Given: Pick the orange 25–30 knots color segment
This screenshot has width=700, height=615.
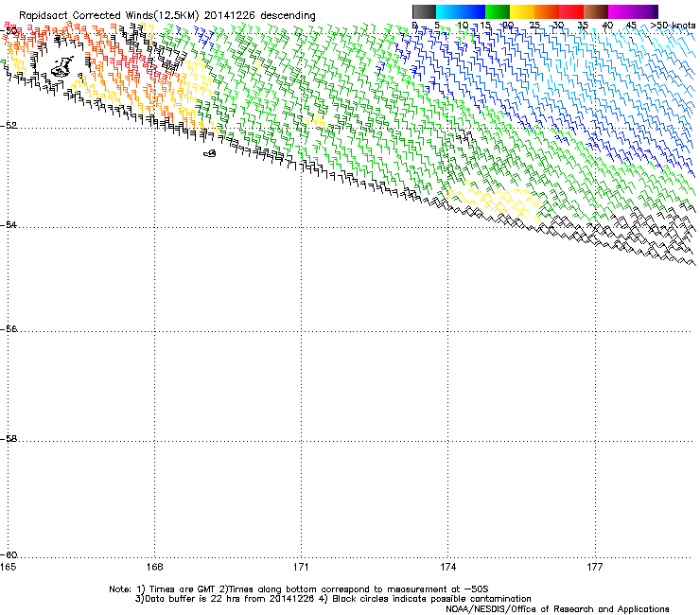Looking at the screenshot, I should 547,11.
